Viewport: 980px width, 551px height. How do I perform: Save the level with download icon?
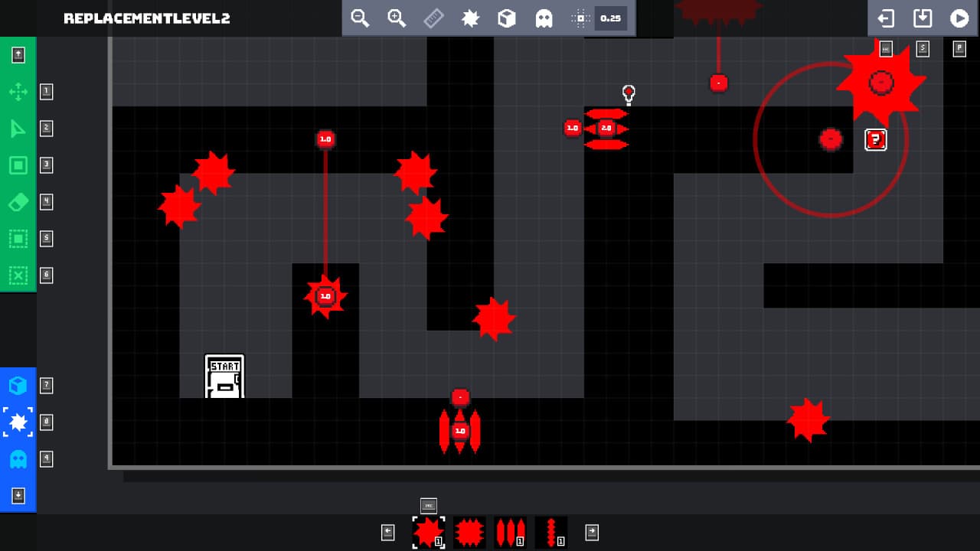coord(923,18)
